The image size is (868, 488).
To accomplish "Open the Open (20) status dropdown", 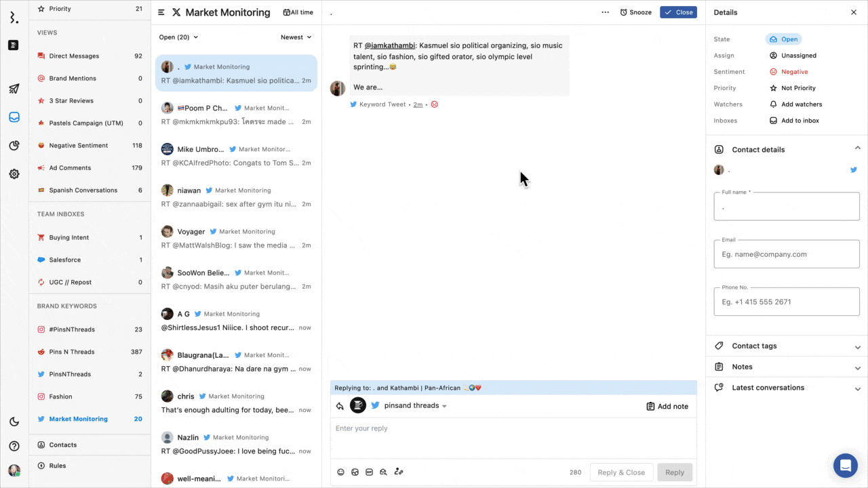I will coord(179,37).
